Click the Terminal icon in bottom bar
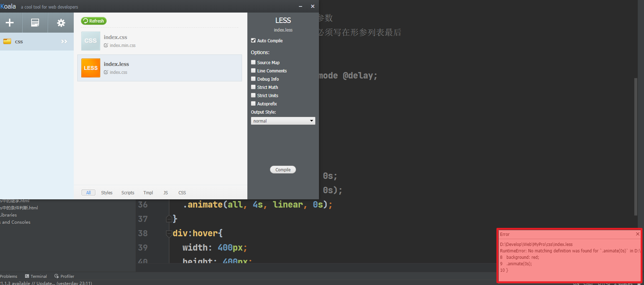This screenshot has width=644, height=285. click(x=27, y=276)
